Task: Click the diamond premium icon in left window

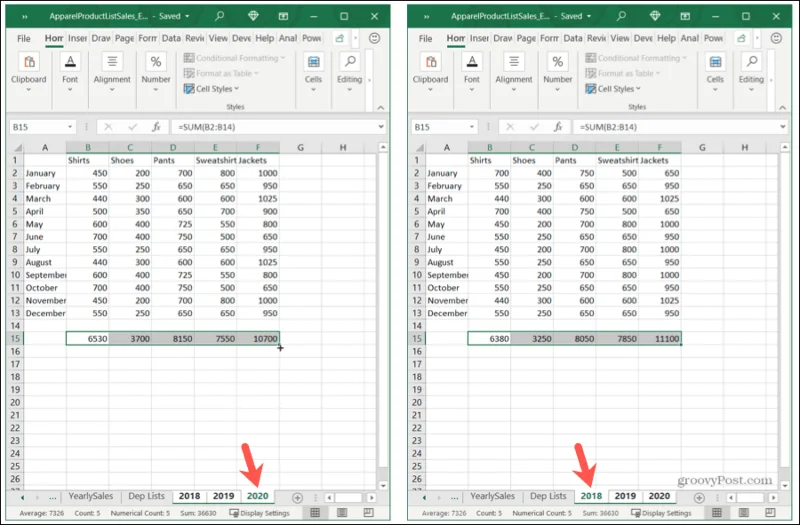Action: click(x=253, y=16)
